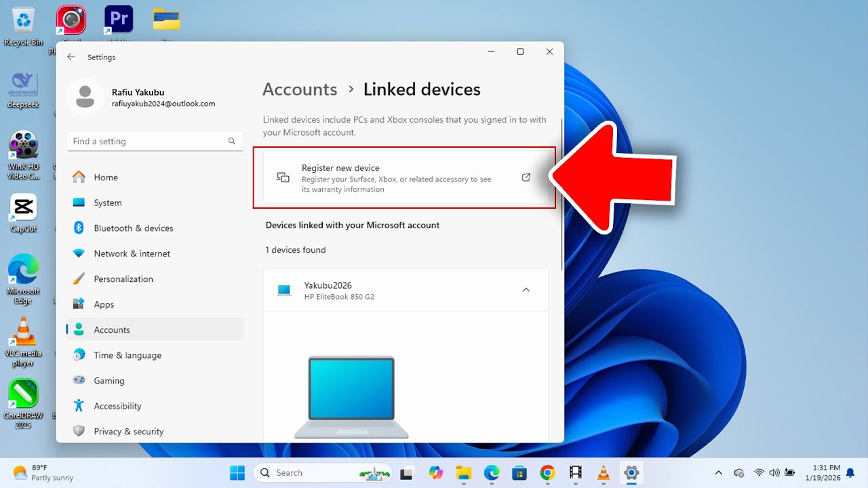Click Accounts in the breadcrumb

point(300,89)
